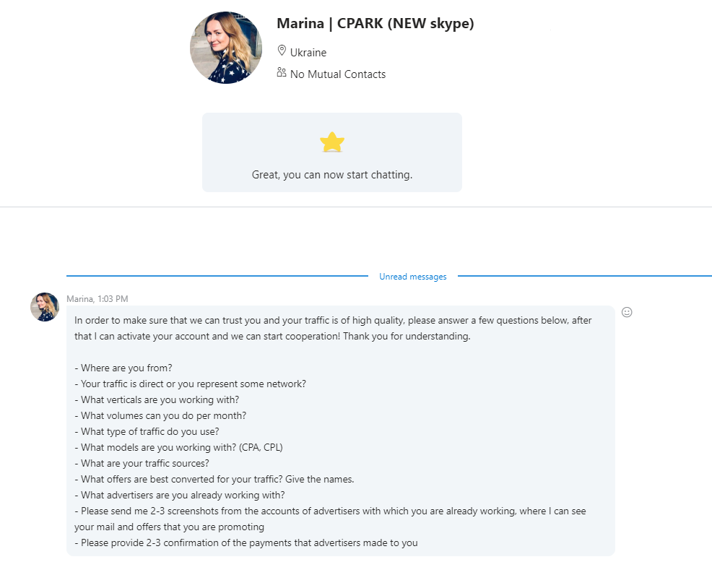The width and height of the screenshot is (712, 588).
Task: Click the 'Please provide 2-3 confirmation of the payments' line
Action: coord(246,543)
